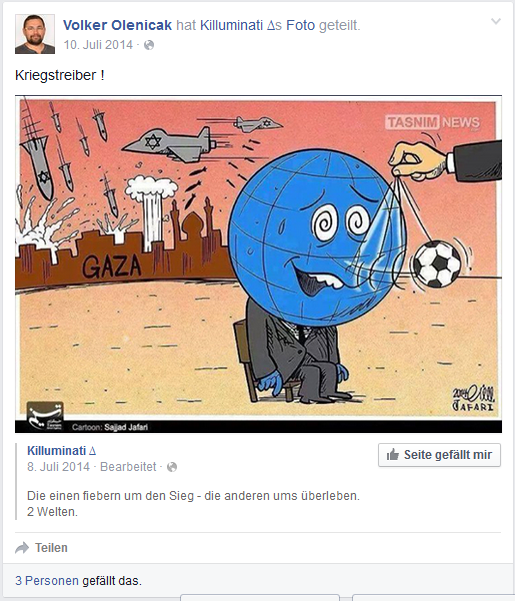Open the Bearbeitet edit history link

(x=128, y=467)
